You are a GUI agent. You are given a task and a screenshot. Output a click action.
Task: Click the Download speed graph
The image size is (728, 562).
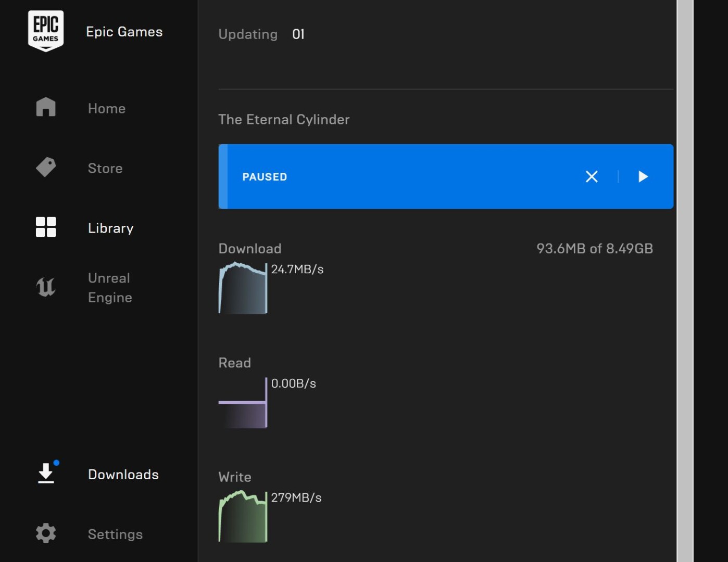coord(243,288)
